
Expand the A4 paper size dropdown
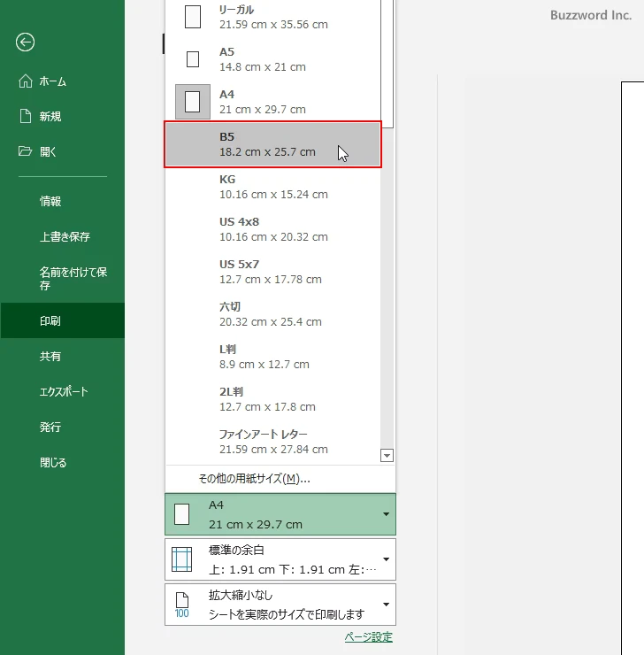(386, 514)
